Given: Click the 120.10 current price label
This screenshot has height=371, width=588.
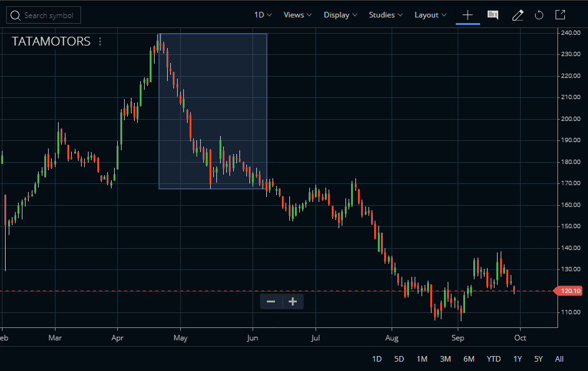Looking at the screenshot, I should 571,291.
